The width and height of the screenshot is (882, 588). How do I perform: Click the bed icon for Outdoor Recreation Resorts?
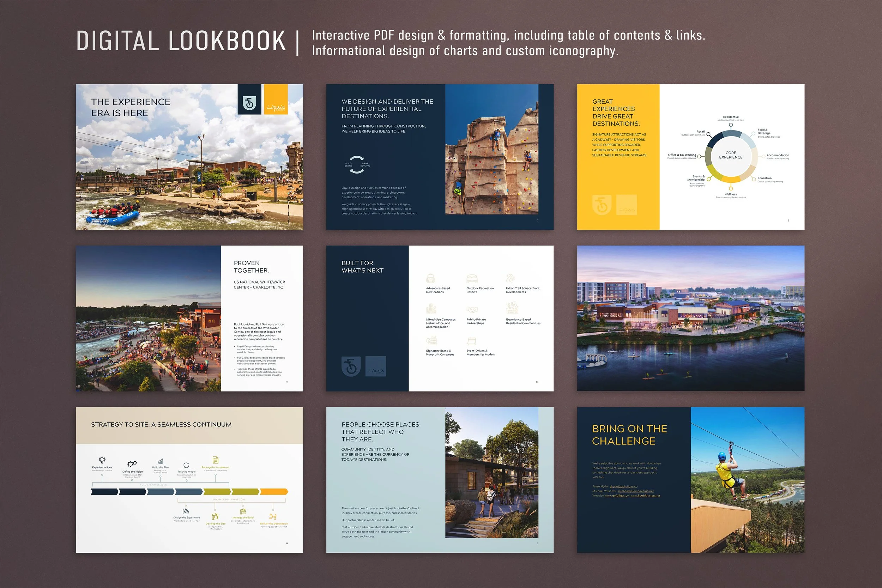[472, 278]
